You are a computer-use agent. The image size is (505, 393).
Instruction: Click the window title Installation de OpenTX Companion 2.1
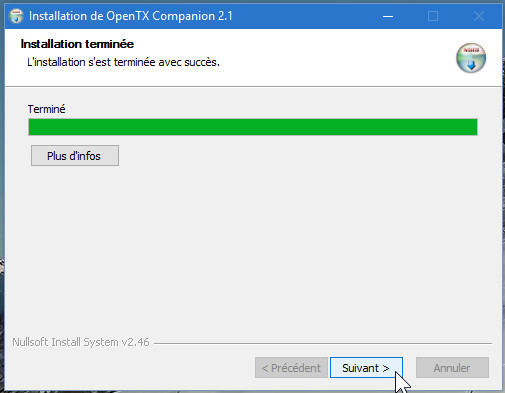(x=131, y=16)
